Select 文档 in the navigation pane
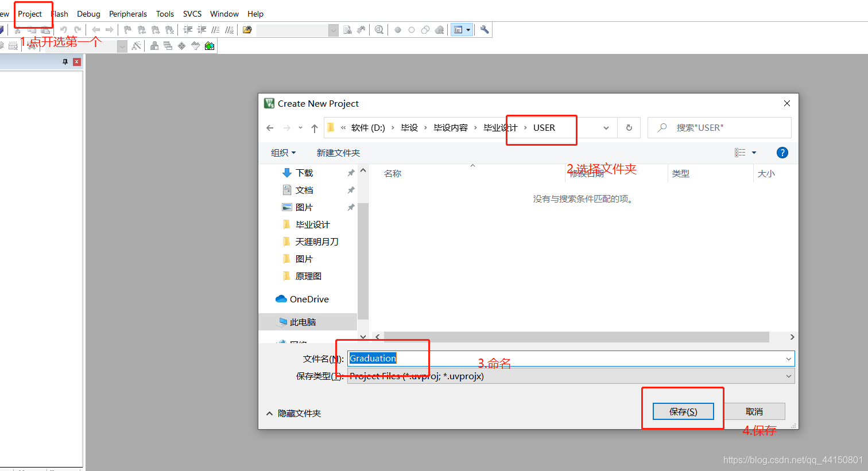 point(305,190)
